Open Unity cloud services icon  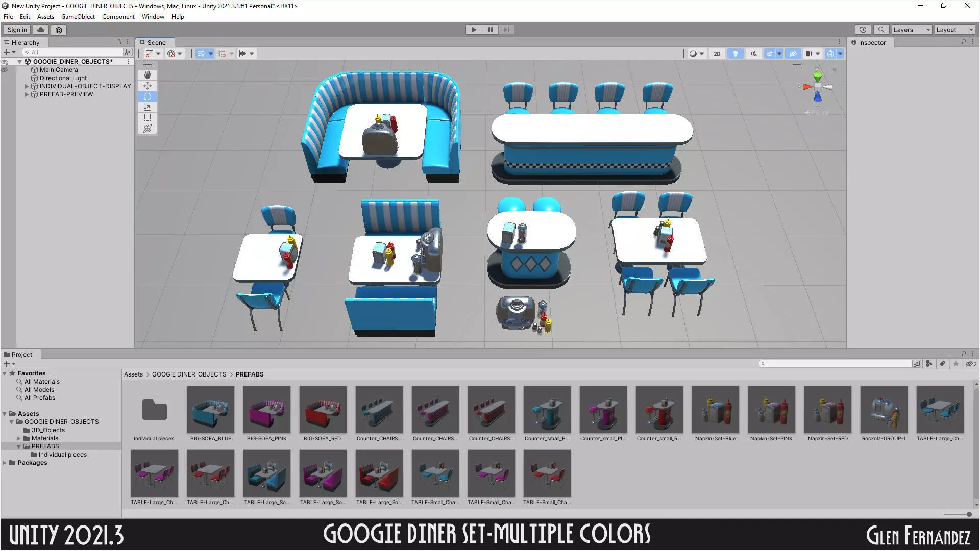pyautogui.click(x=41, y=30)
